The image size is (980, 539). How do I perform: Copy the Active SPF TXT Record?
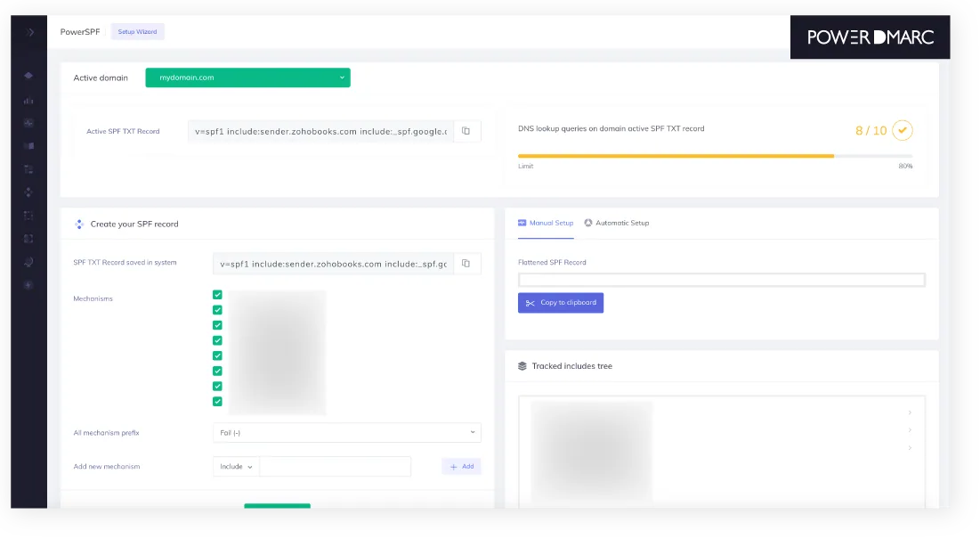pos(466,131)
